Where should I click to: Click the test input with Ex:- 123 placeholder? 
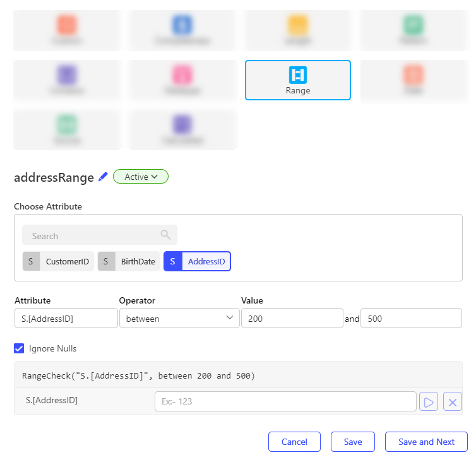click(285, 401)
